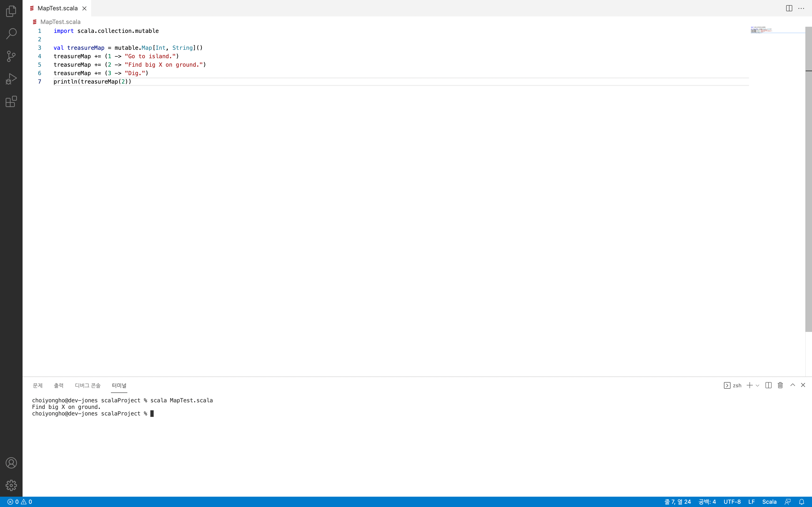Open the Extensions view icon
The width and height of the screenshot is (812, 507).
coord(11,101)
